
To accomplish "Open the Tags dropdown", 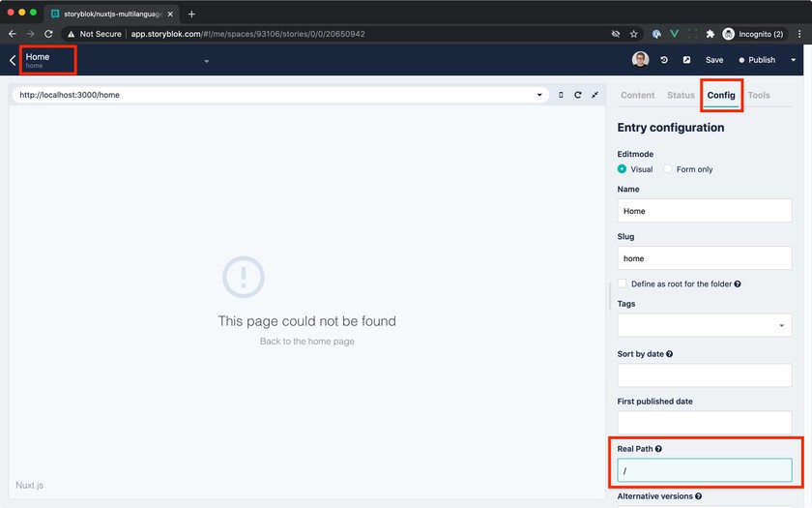I will click(x=705, y=325).
